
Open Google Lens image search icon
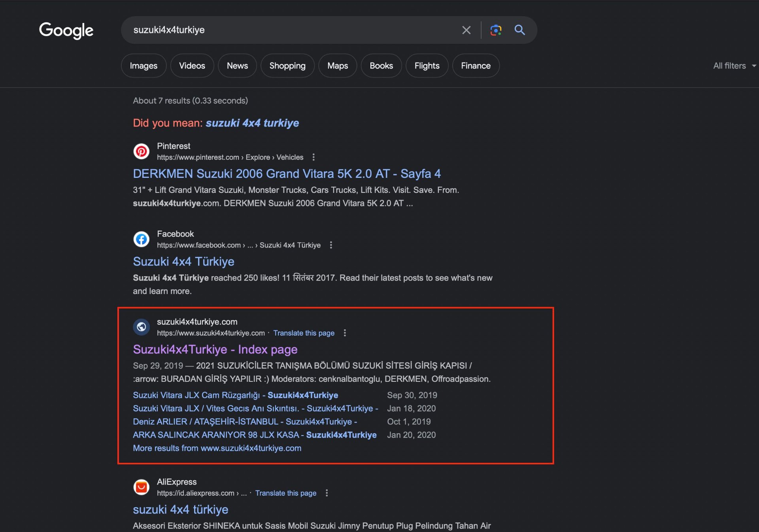[x=496, y=30]
